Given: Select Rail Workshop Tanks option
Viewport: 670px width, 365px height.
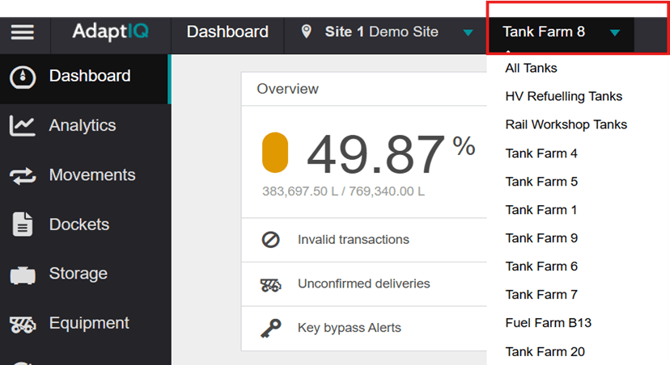Looking at the screenshot, I should click(x=566, y=125).
